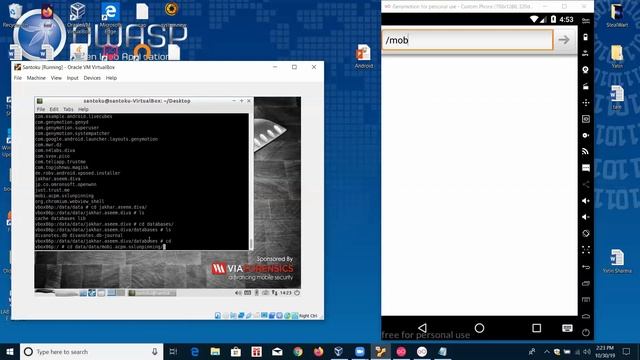Click the Genymotion volume down icon
Screen dimensions: 640x360
tap(586, 217)
